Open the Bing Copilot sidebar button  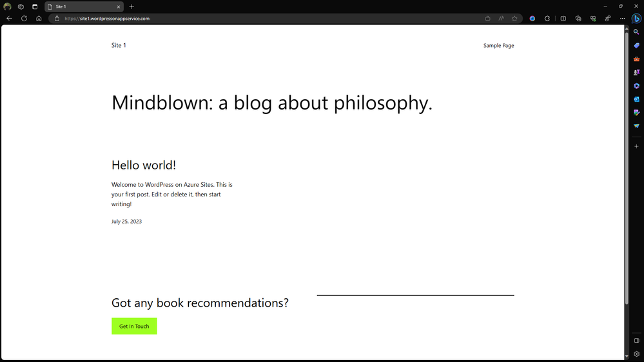pyautogui.click(x=636, y=19)
